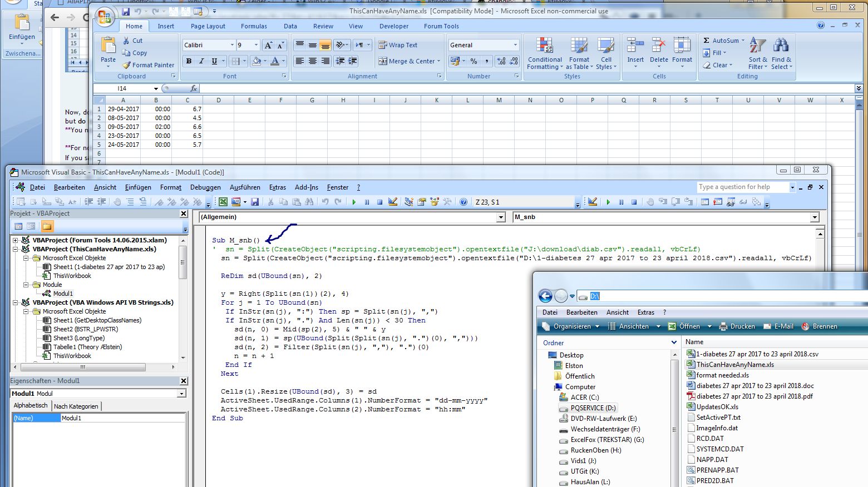Open the Forum Tools ribbon tab
Viewport: 868px width, 487px height.
pos(441,26)
